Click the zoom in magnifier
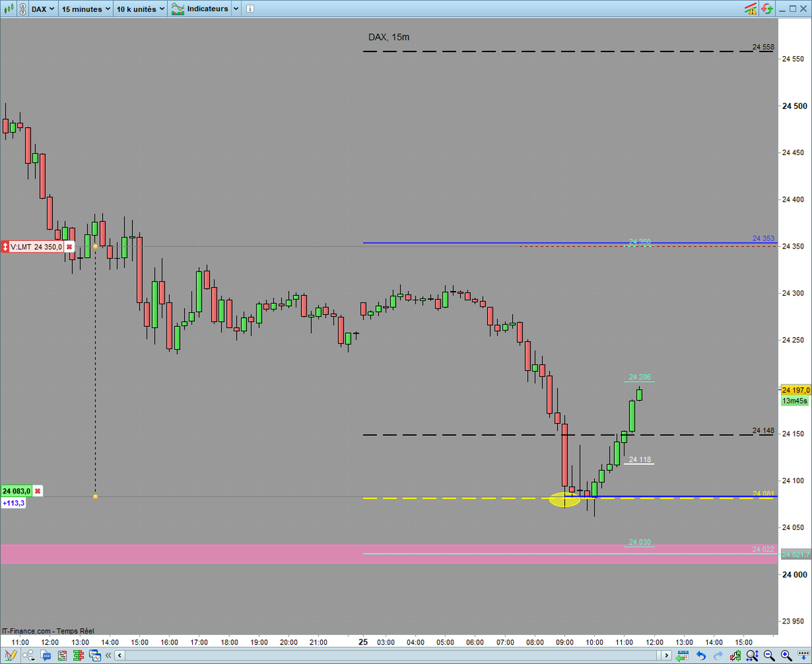812x664 pixels. 786,655
